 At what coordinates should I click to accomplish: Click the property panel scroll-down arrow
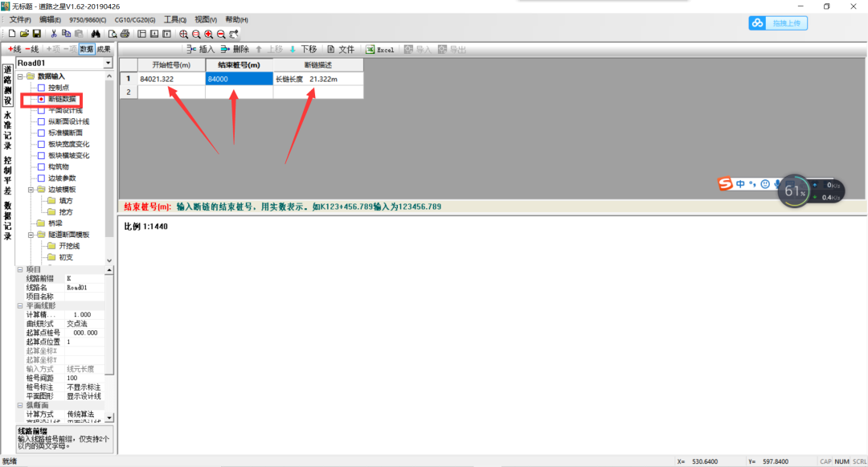[109, 418]
